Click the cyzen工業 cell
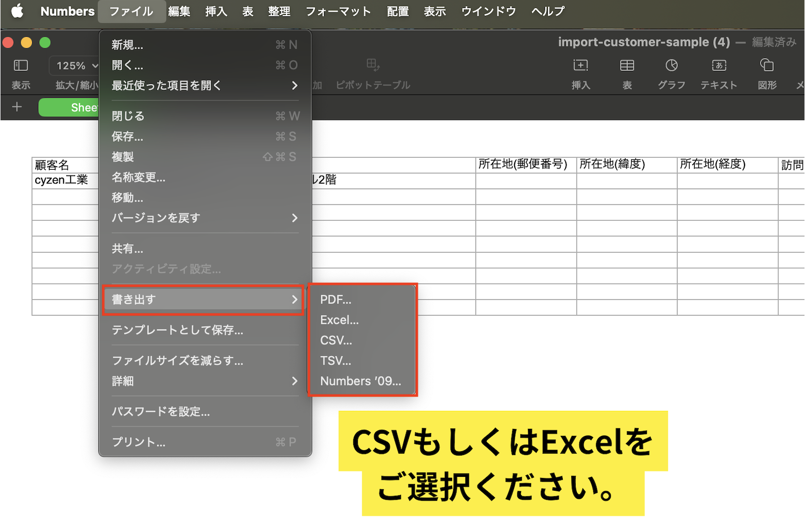Screen dimensions: 806x532 tap(65, 180)
